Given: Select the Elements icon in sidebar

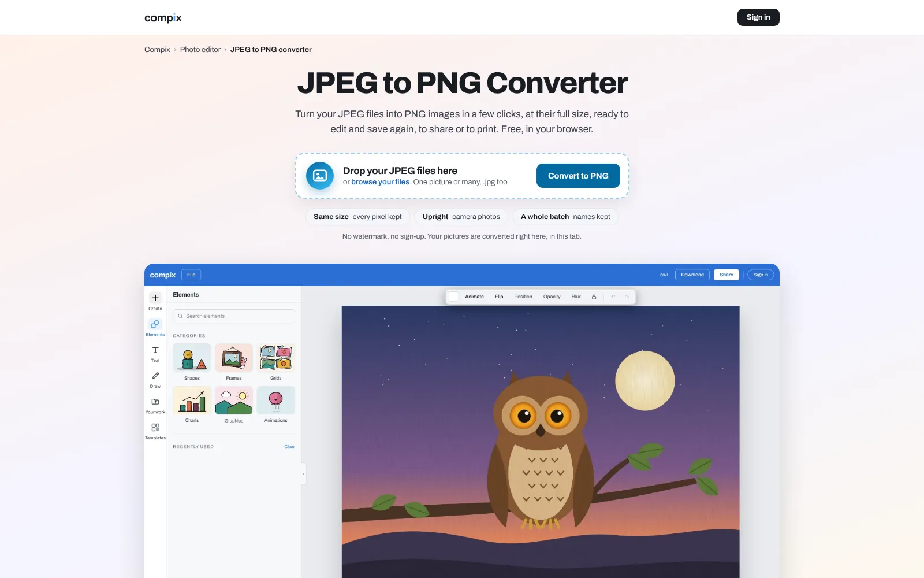Looking at the screenshot, I should click(x=155, y=324).
